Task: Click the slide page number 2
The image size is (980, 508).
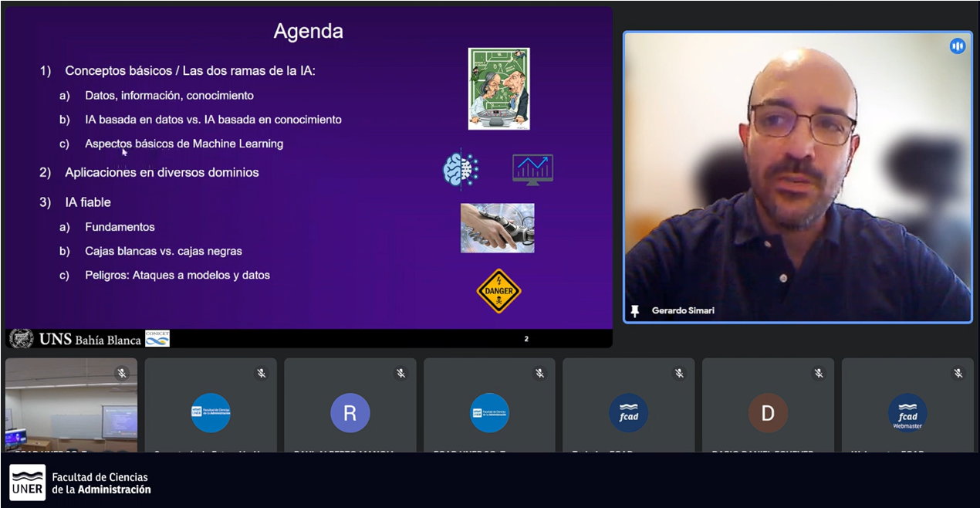Action: pos(526,339)
